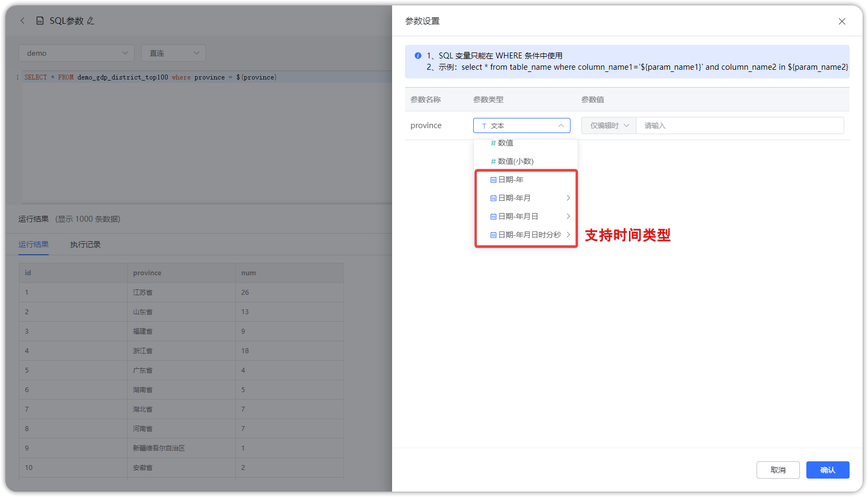Image resolution: width=868 pixels, height=497 pixels.
Task: Click the # icon beside 数值
Action: click(x=493, y=143)
